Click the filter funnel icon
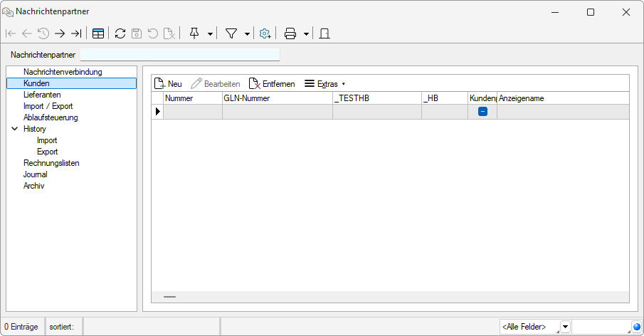The image size is (644, 336). (x=231, y=33)
